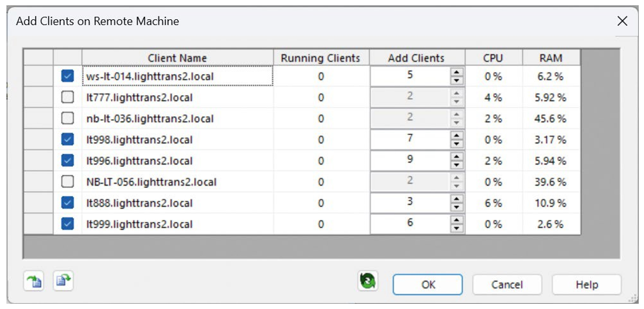Increase Add Clients for lt999 with up arrow
Viewport: 644px width, 309px height.
point(456,220)
